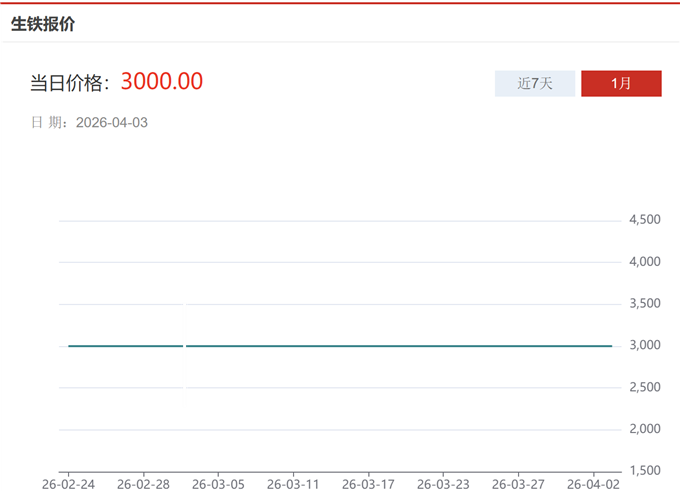Click the 生铁报价 panel title
680x492 pixels.
43,24
